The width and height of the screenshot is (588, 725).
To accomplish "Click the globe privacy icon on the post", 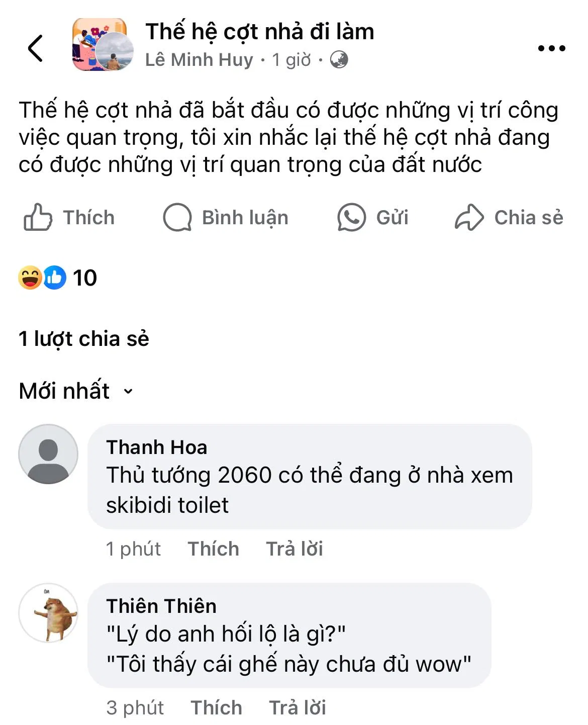I will (x=340, y=60).
